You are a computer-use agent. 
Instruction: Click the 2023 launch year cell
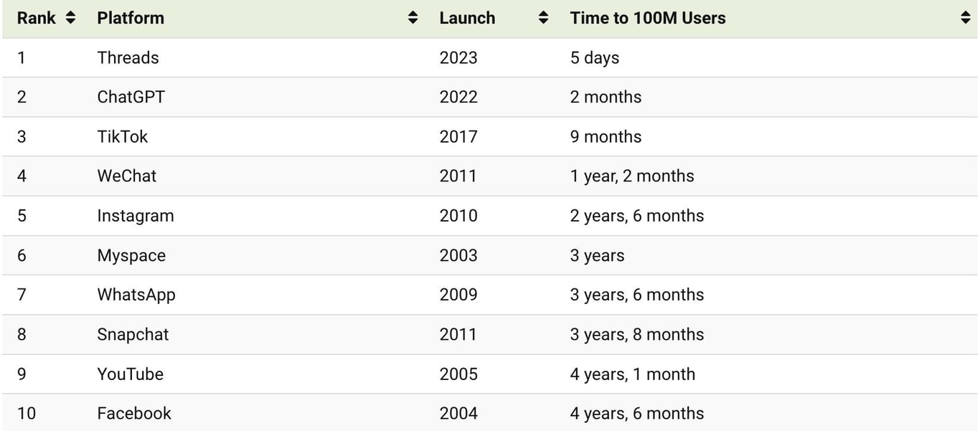458,57
